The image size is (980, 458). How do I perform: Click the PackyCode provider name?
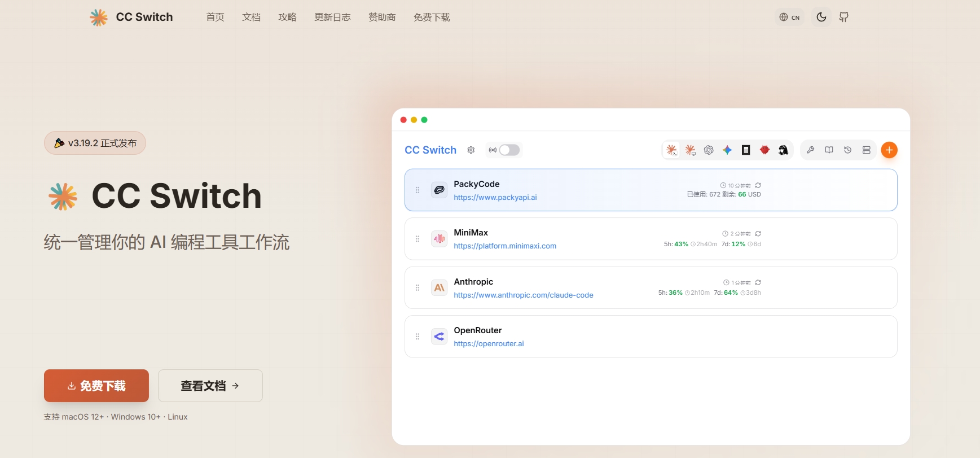coord(477,184)
